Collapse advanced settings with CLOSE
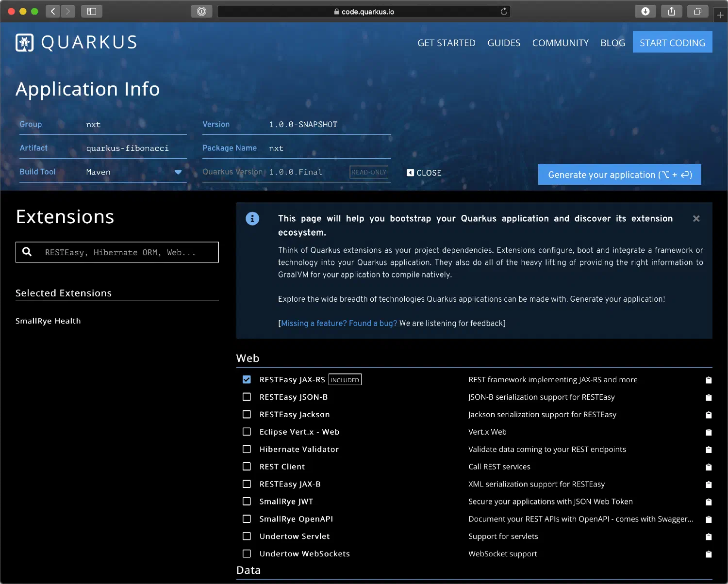This screenshot has width=728, height=584. pos(424,173)
